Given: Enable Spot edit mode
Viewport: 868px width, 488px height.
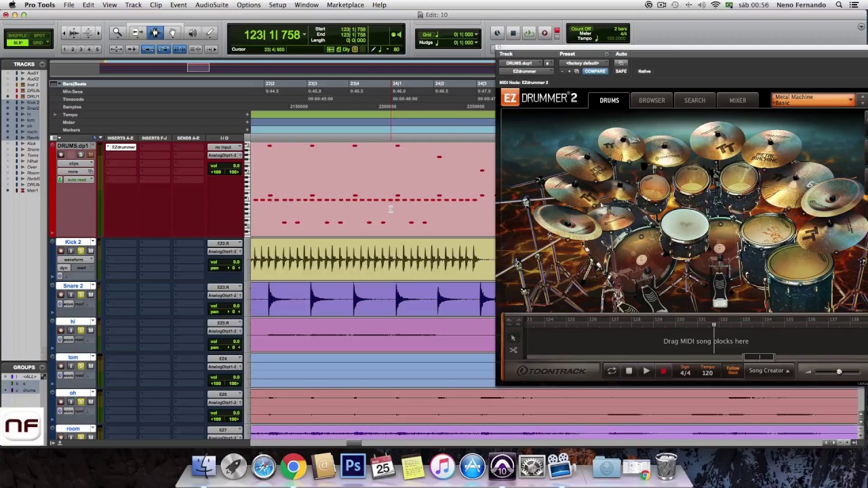Looking at the screenshot, I should (40, 35).
